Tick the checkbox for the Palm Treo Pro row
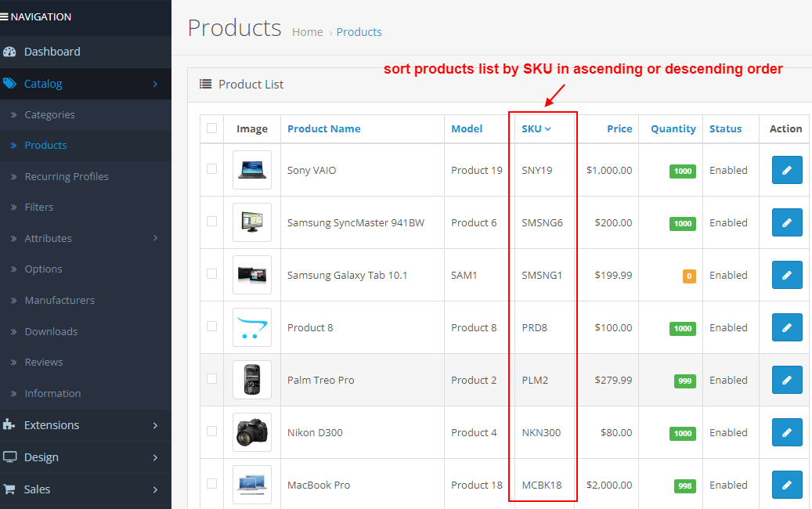The height and width of the screenshot is (509, 812). (211, 380)
